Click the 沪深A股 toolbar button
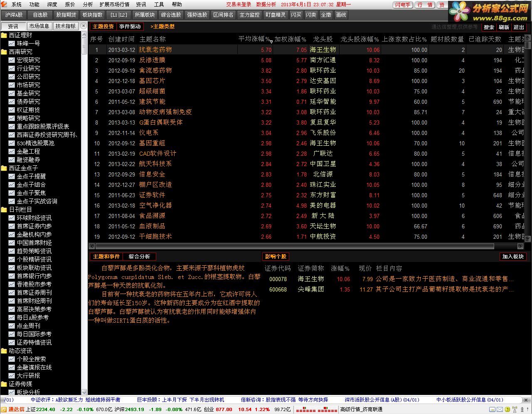This screenshot has width=532, height=414. [x=14, y=15]
